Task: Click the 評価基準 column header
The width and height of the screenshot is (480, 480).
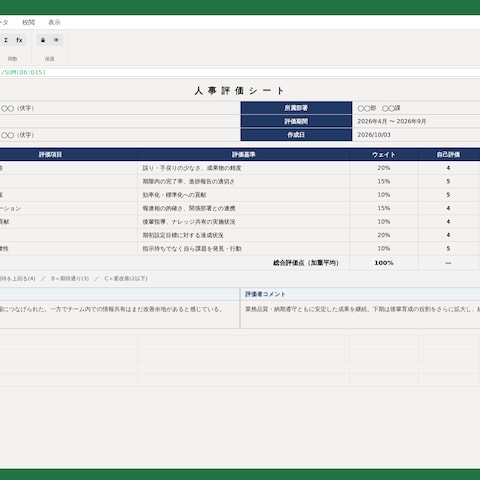Action: pyautogui.click(x=244, y=155)
